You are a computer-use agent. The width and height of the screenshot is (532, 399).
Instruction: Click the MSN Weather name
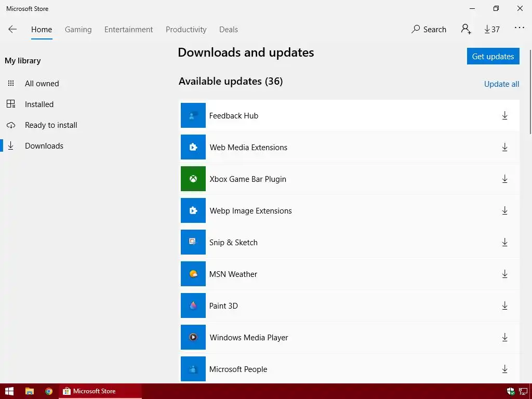click(x=233, y=274)
